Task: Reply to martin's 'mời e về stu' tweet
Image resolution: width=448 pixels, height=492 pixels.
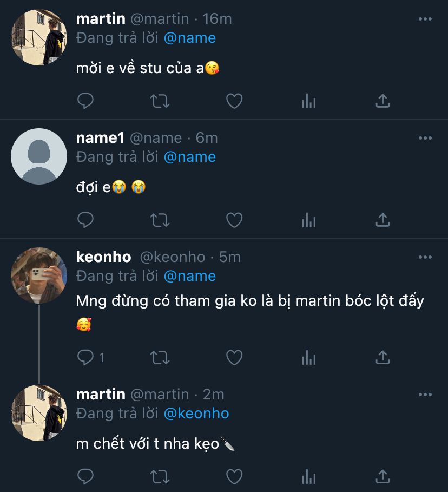Action: tap(85, 101)
